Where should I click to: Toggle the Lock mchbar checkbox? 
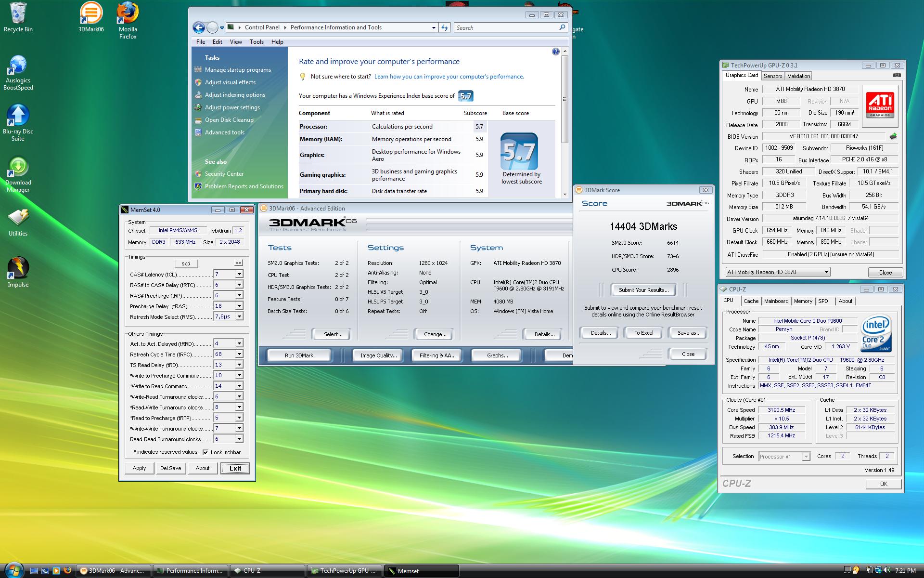(x=206, y=452)
